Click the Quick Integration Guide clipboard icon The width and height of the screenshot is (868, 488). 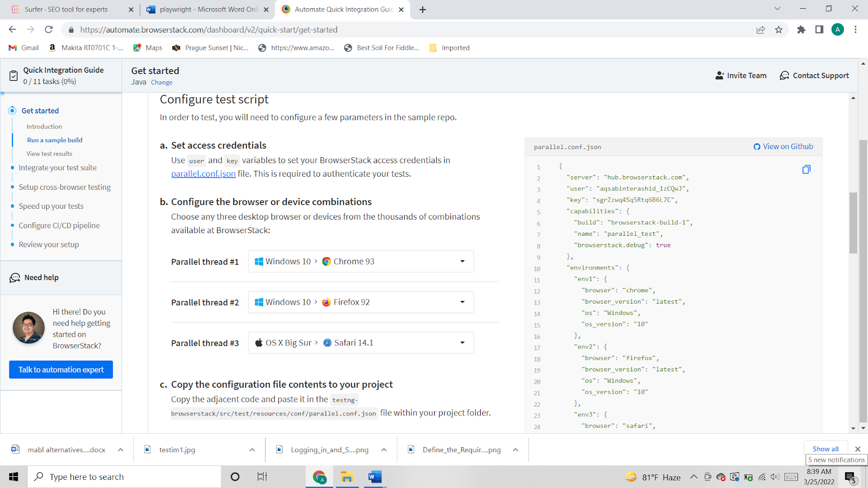[14, 75]
